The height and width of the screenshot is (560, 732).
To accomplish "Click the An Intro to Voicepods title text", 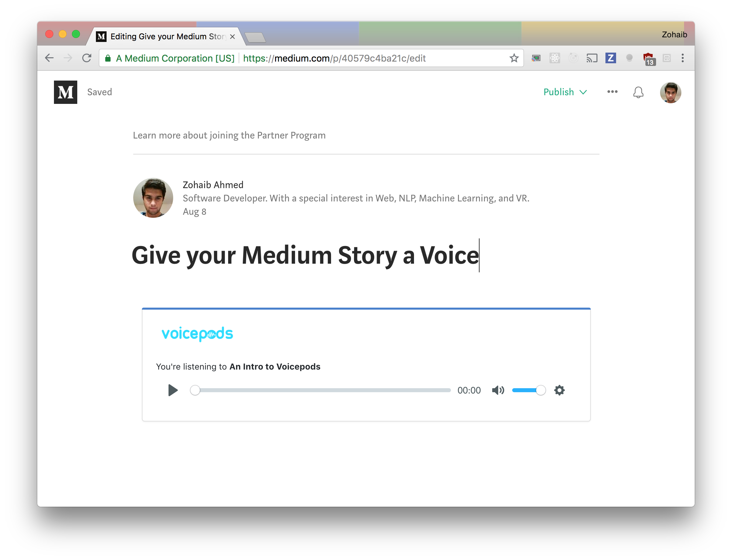I will point(275,367).
